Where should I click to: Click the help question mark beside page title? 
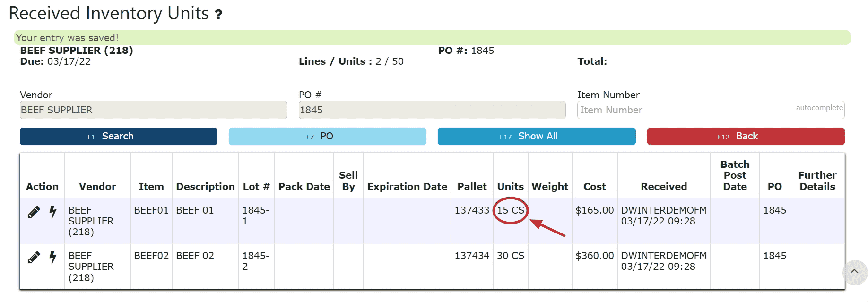point(218,15)
